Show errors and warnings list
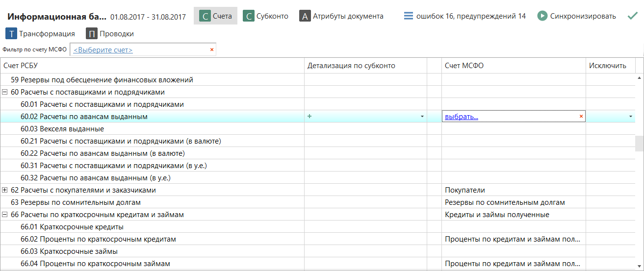Image resolution: width=644 pixels, height=271 pixels. click(464, 16)
